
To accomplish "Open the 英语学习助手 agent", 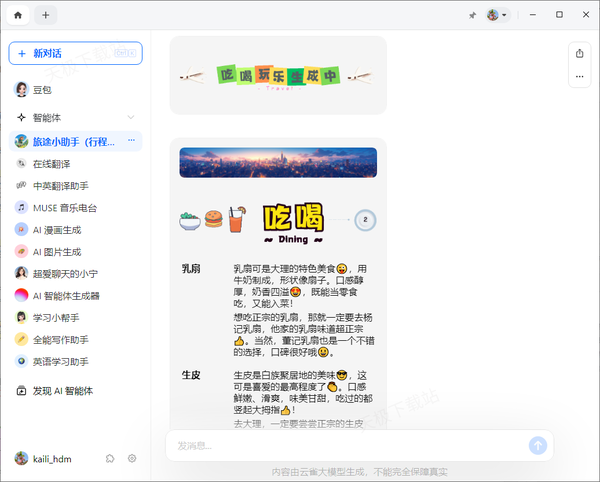I will point(60,361).
